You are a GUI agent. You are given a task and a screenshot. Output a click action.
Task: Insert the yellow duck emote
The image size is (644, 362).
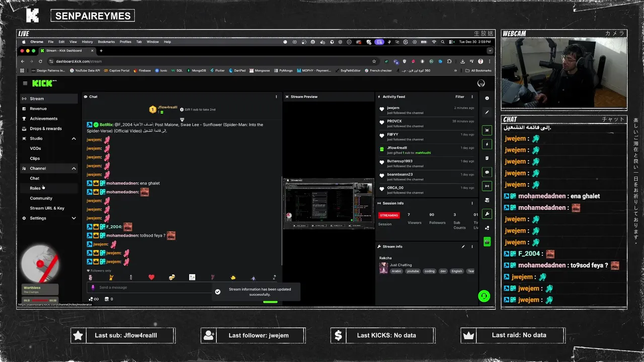tap(233, 277)
